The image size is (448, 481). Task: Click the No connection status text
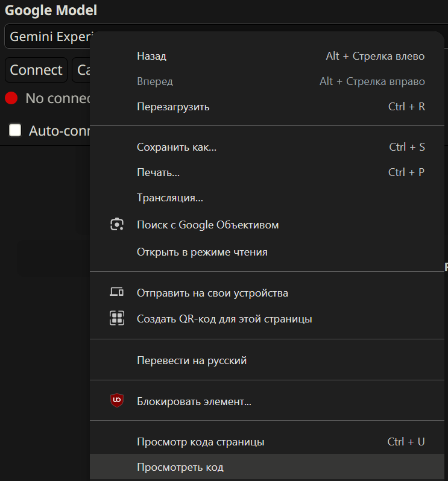point(58,98)
